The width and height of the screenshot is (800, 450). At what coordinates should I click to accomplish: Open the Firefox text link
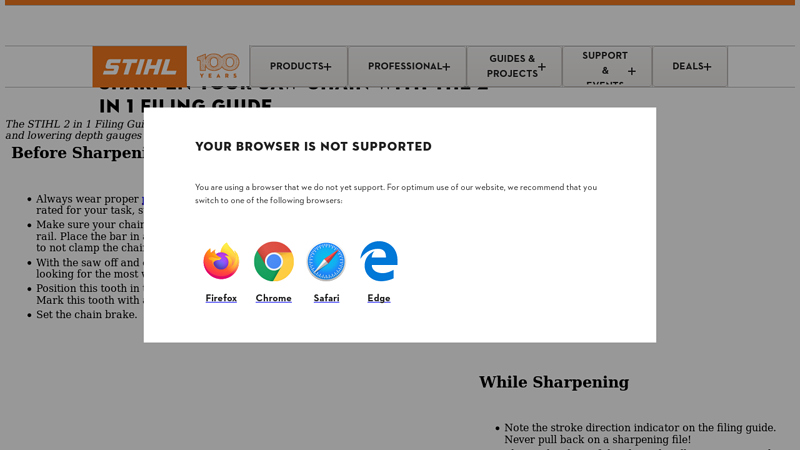[221, 298]
